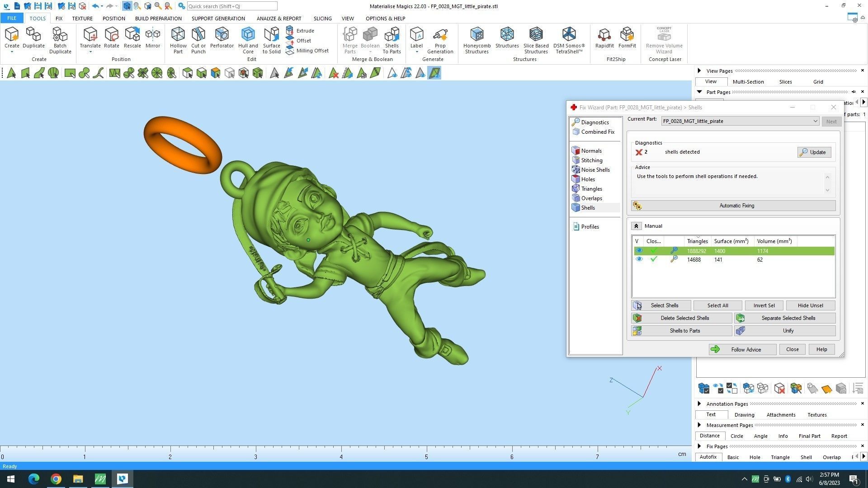Collapse the Manual section chevron
The image size is (868, 488).
pos(636,226)
